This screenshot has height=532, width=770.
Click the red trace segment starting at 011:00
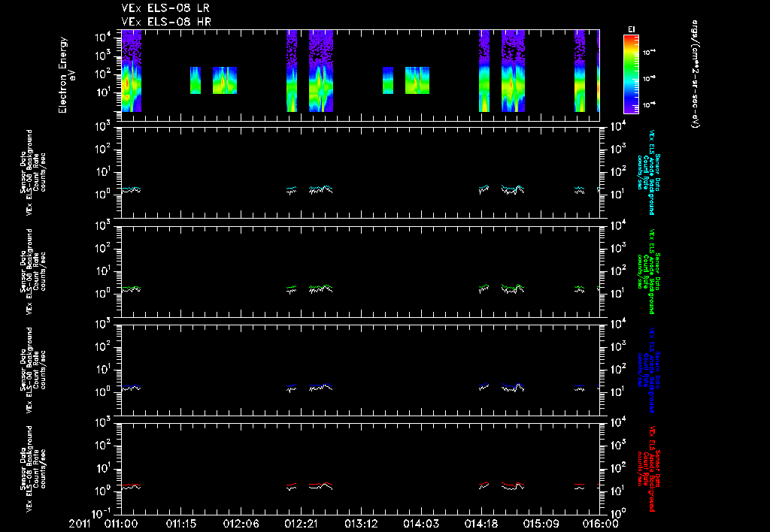click(x=131, y=485)
